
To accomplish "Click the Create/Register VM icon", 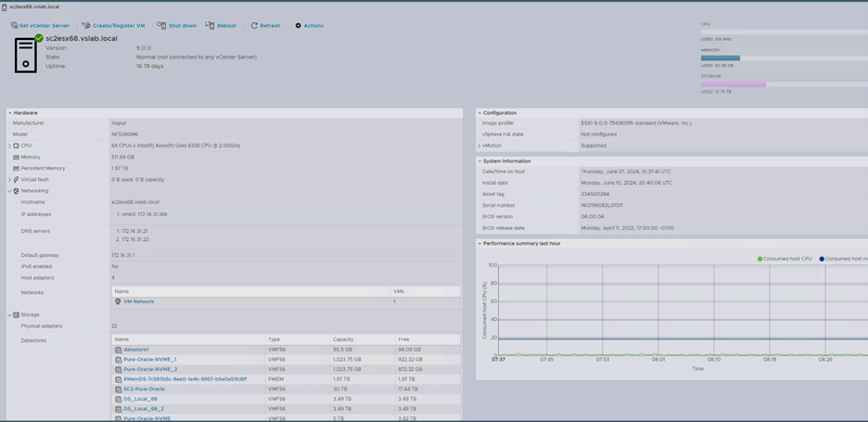I will (x=86, y=26).
